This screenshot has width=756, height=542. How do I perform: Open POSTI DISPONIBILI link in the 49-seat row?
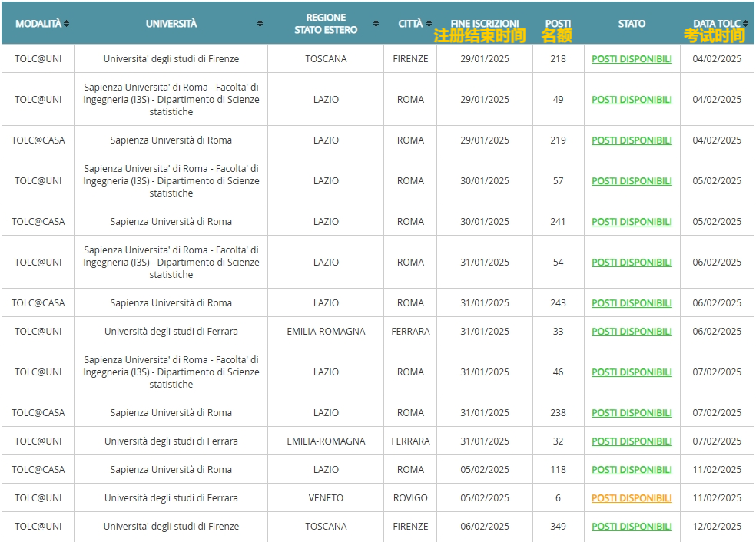(632, 100)
